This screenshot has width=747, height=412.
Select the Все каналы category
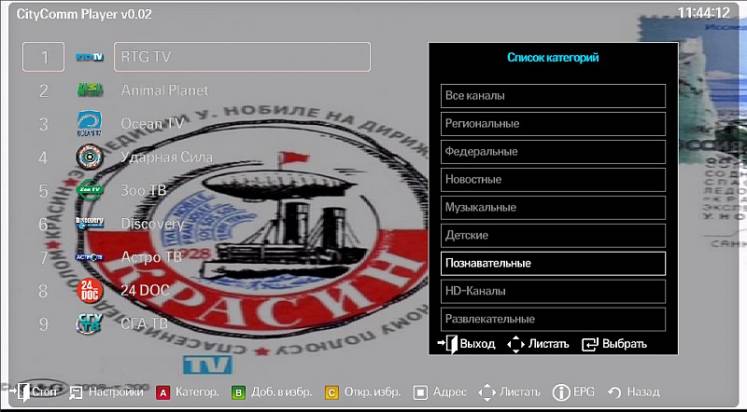click(553, 96)
